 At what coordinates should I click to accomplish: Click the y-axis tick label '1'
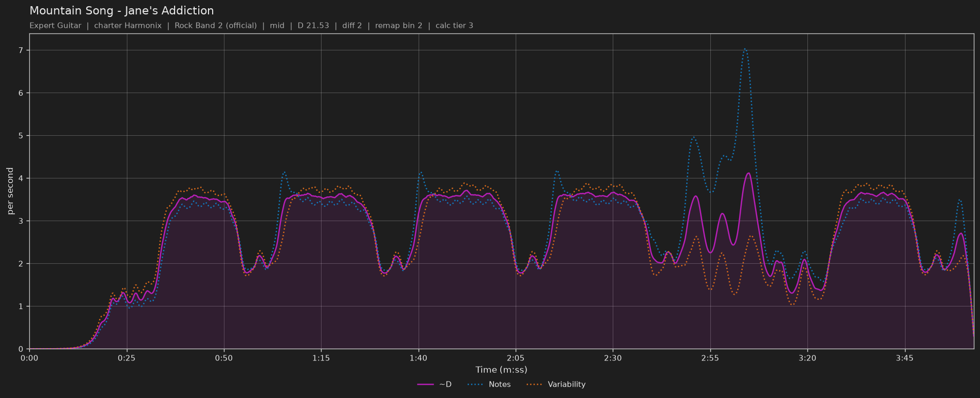tap(22, 306)
